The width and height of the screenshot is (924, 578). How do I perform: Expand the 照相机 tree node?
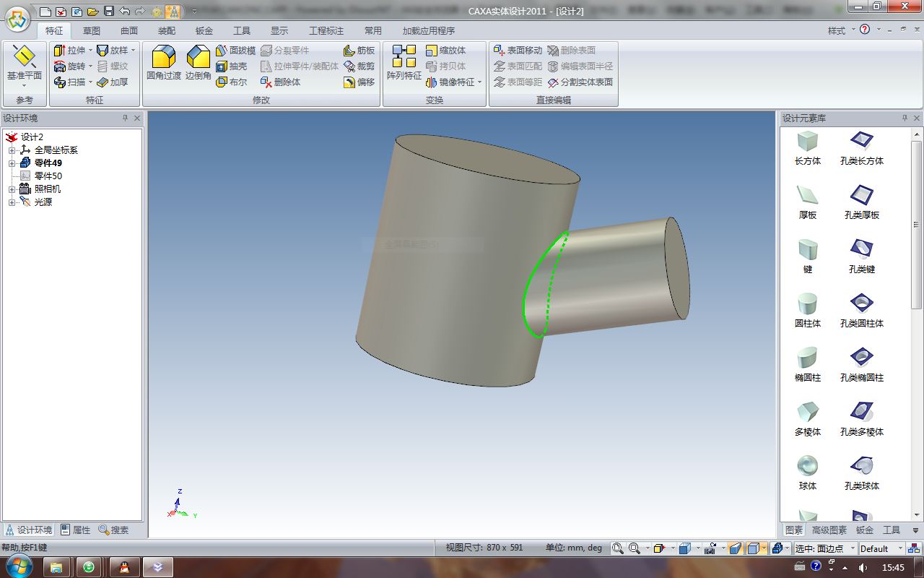12,189
